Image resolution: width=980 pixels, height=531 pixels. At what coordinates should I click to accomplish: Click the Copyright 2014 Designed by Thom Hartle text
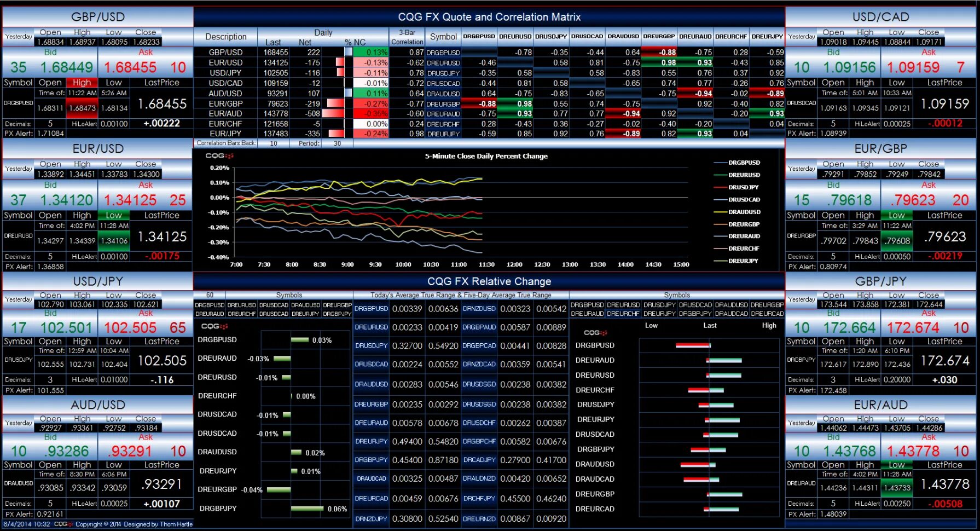tap(134, 524)
